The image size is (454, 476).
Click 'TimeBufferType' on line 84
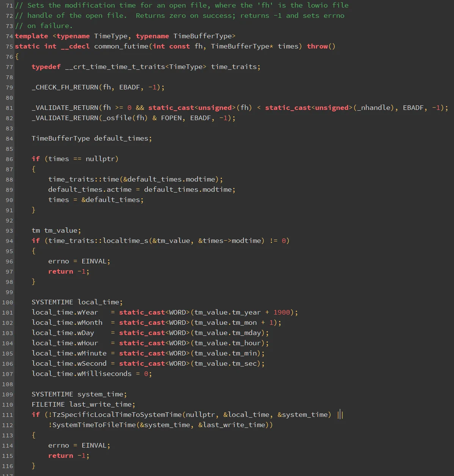(61, 138)
